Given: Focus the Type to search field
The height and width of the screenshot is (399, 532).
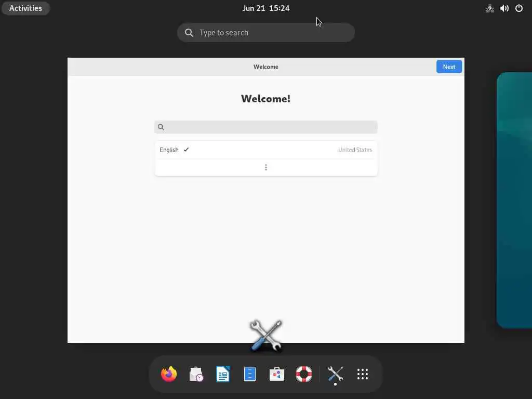Looking at the screenshot, I should tap(265, 33).
